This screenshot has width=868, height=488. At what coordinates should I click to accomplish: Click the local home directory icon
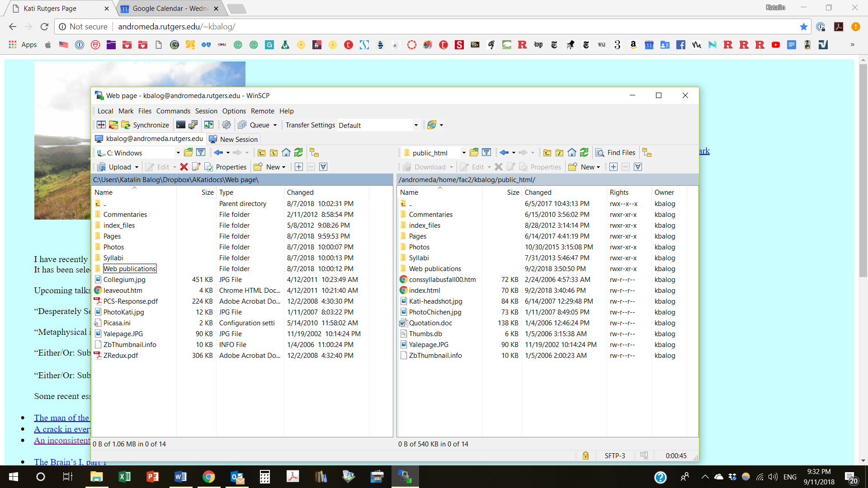tap(286, 153)
